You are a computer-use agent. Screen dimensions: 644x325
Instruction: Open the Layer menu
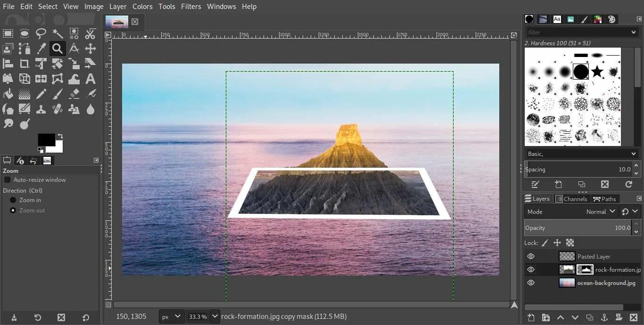[118, 7]
